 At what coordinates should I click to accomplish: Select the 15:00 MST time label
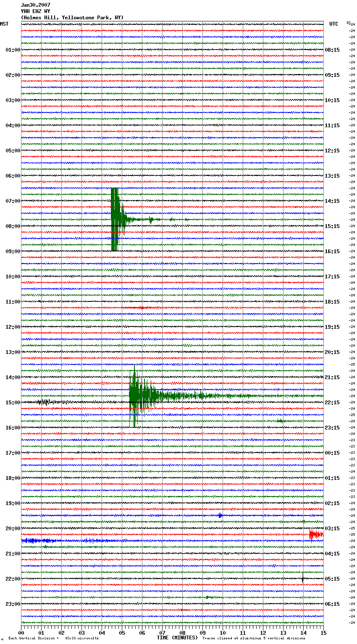[13, 403]
